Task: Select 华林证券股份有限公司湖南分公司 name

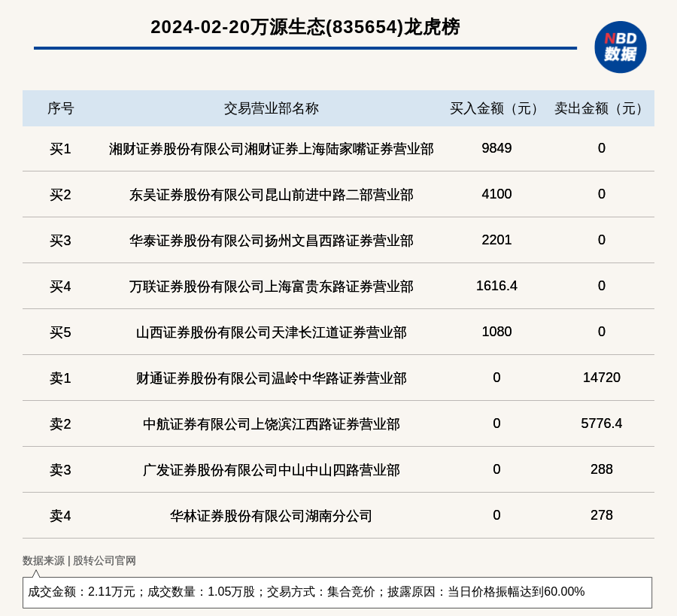Action: (x=271, y=516)
